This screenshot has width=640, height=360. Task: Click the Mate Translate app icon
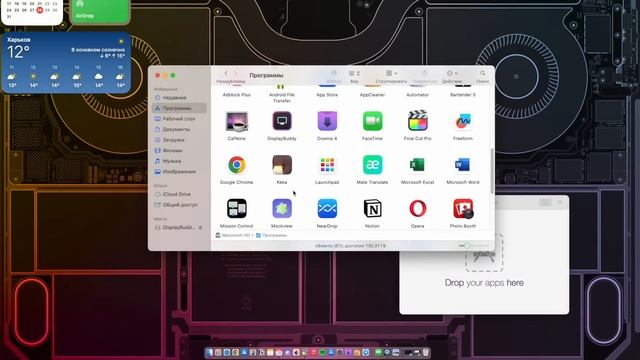coord(372,165)
